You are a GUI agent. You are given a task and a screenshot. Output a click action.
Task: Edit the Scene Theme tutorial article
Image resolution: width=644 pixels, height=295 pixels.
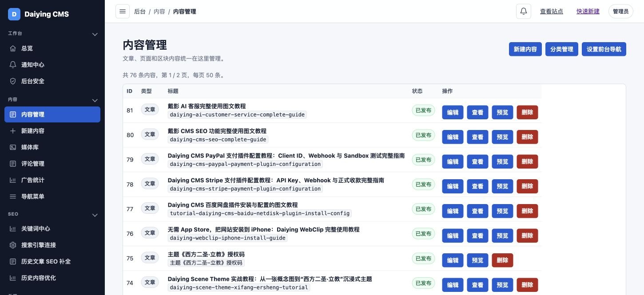point(453,285)
